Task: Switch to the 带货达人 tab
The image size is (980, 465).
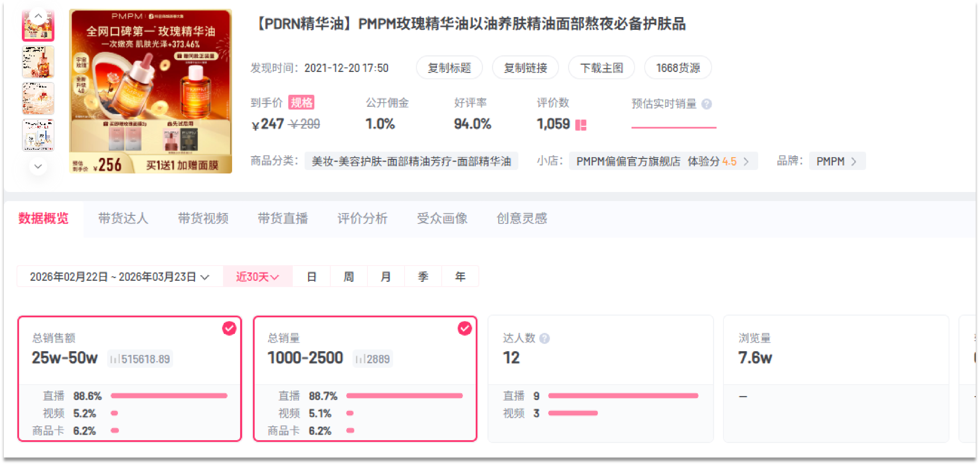Action: 123,218
